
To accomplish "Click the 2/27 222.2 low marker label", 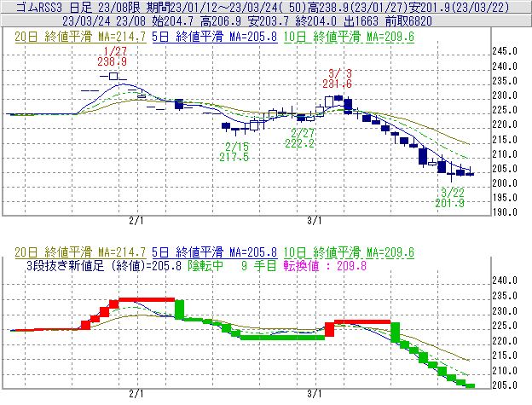I will pos(300,138).
